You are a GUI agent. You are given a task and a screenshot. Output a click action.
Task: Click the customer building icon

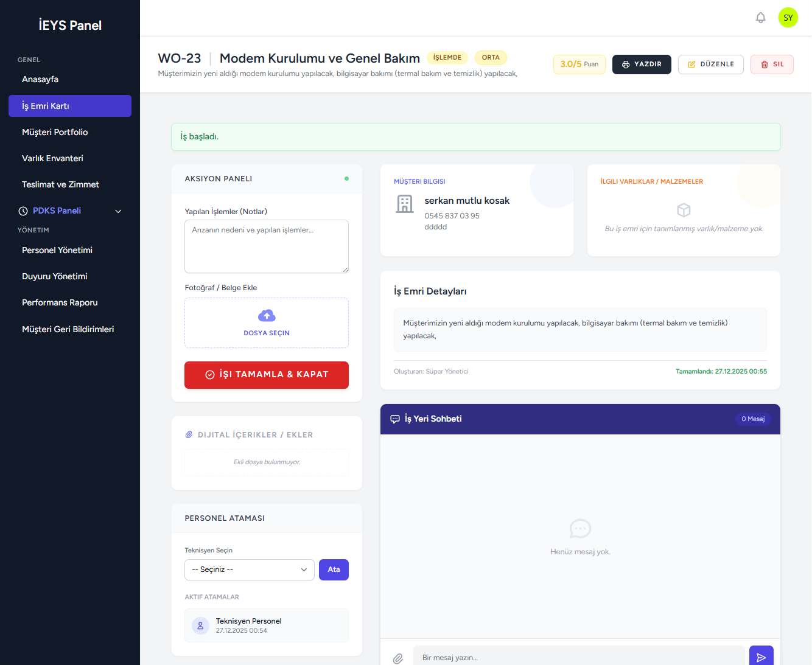(405, 204)
